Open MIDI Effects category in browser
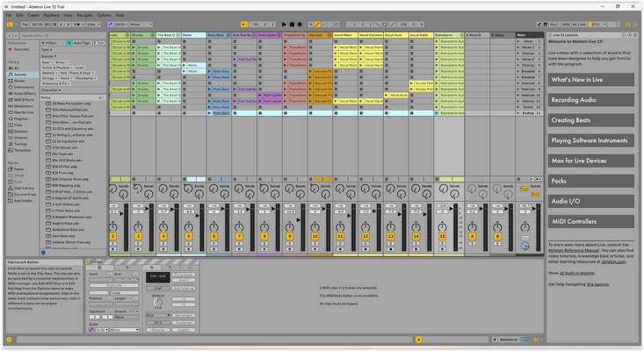This screenshot has height=351, width=644. [24, 100]
